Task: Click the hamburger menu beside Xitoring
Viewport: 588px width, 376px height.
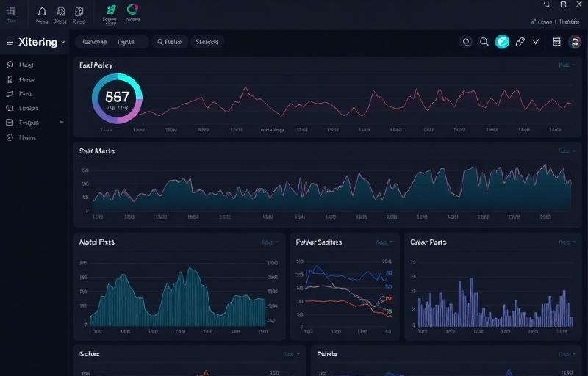Action: [x=10, y=43]
